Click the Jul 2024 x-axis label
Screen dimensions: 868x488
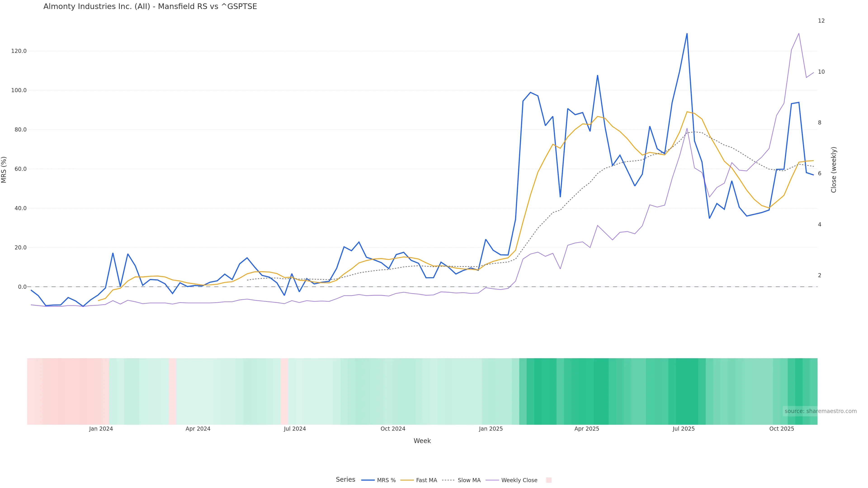(x=295, y=429)
